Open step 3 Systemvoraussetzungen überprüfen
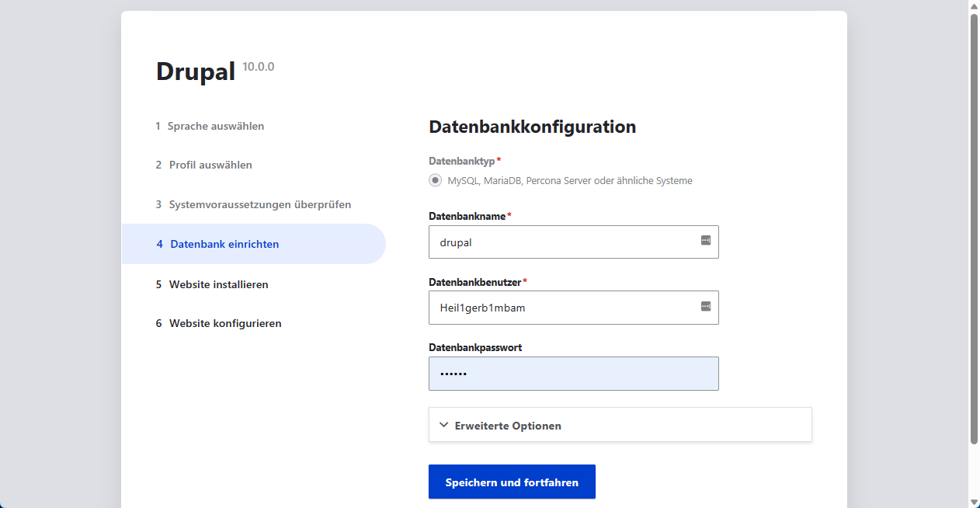This screenshot has height=508, width=980. point(259,204)
